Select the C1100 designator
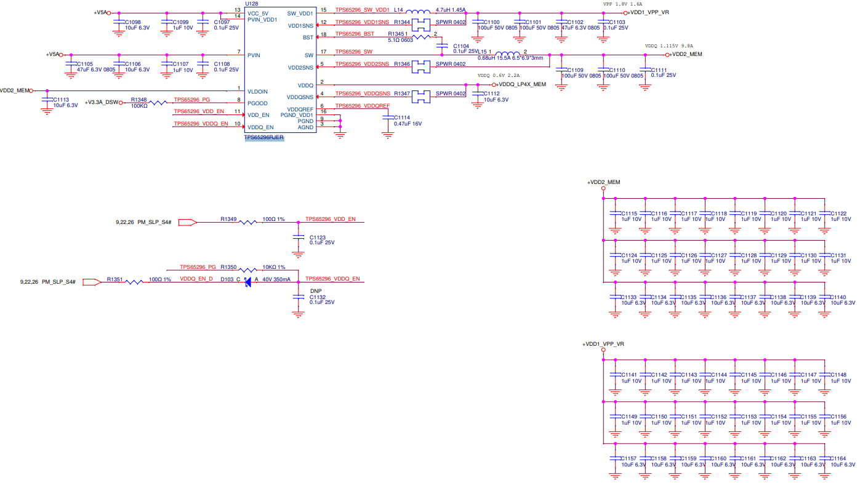 coord(491,22)
